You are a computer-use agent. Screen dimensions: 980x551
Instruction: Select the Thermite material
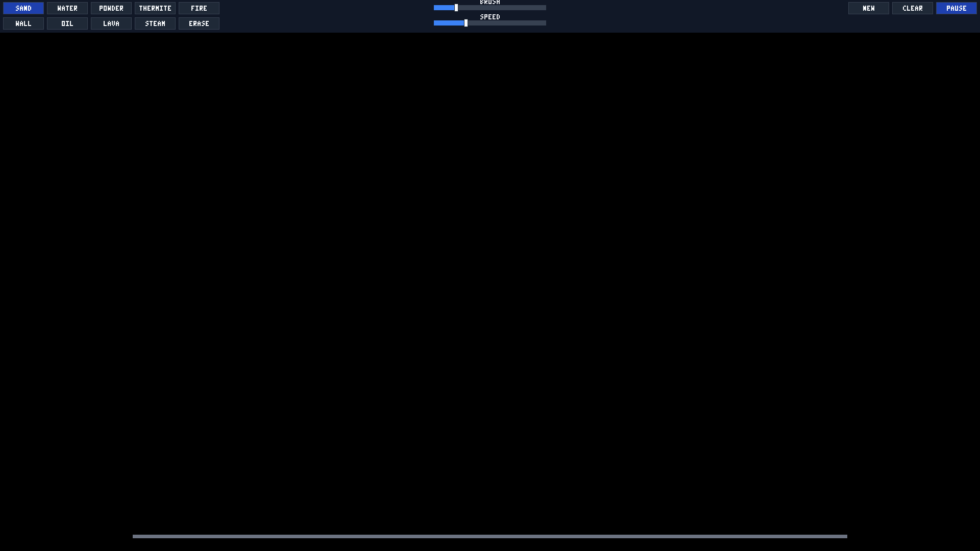click(x=155, y=8)
